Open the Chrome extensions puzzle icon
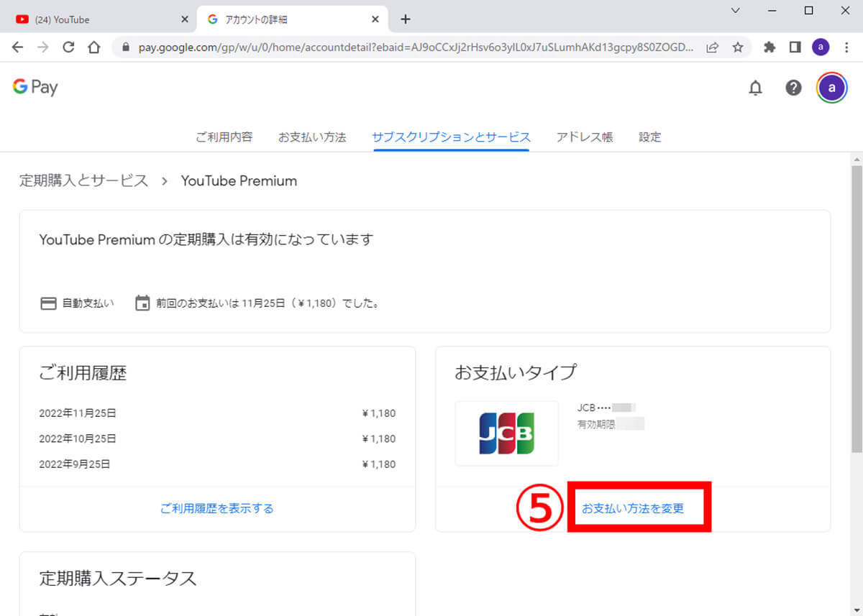Viewport: 863px width, 616px height. click(x=770, y=47)
